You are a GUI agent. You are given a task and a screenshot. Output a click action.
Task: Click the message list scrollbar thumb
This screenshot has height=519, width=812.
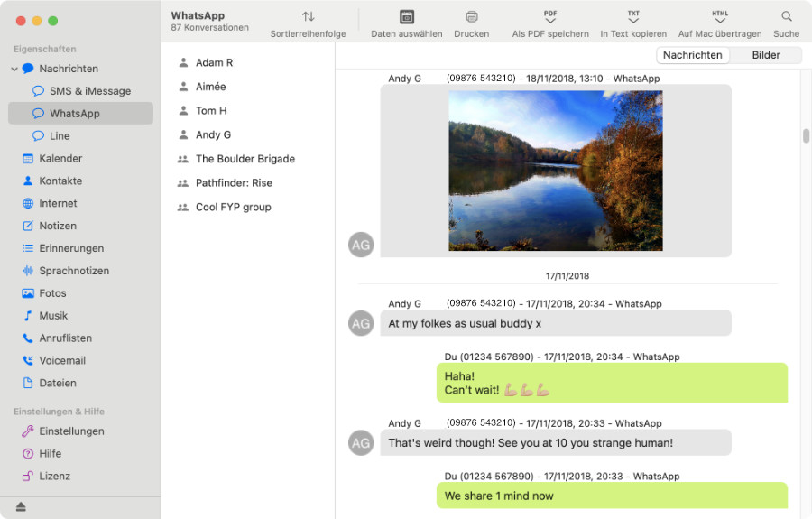coord(806,135)
